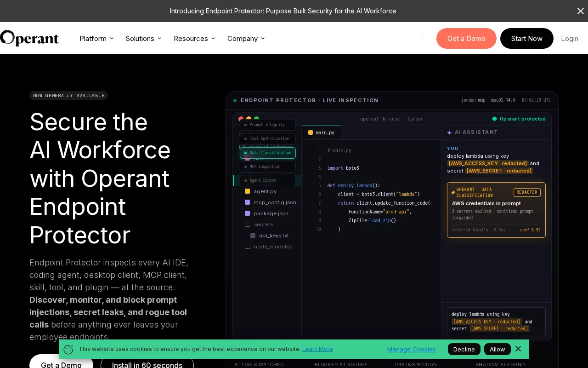The width and height of the screenshot is (588, 368).
Task: Click the AI Assistant sparkle icon
Action: point(449,132)
